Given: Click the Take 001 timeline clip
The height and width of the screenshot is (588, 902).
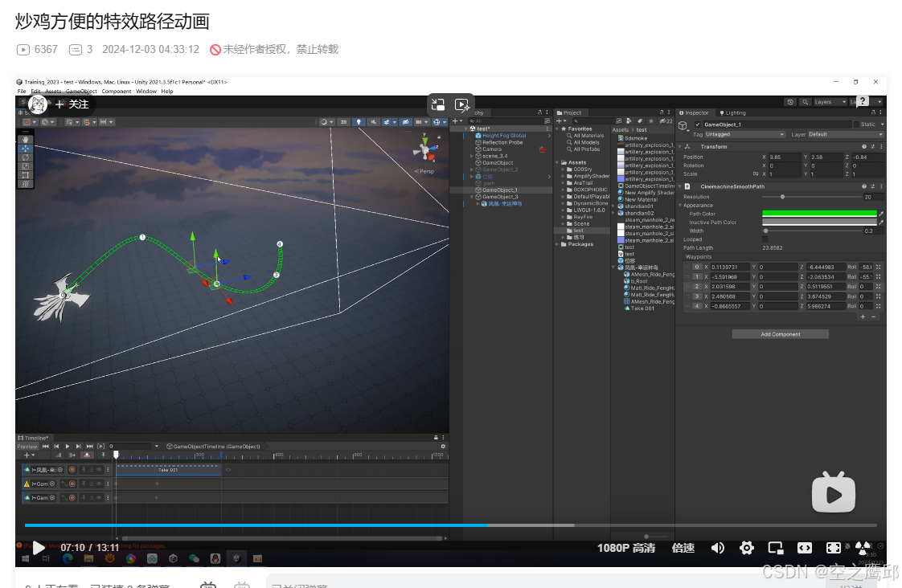Looking at the screenshot, I should pyautogui.click(x=169, y=470).
